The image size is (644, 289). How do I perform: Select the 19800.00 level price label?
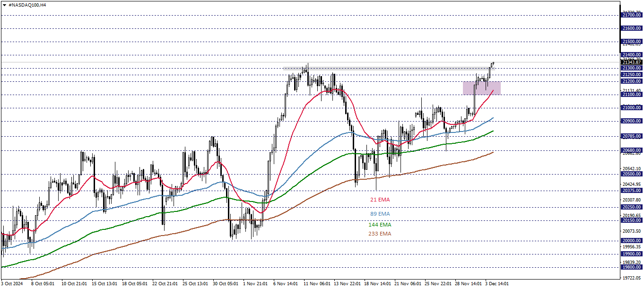(x=632, y=267)
